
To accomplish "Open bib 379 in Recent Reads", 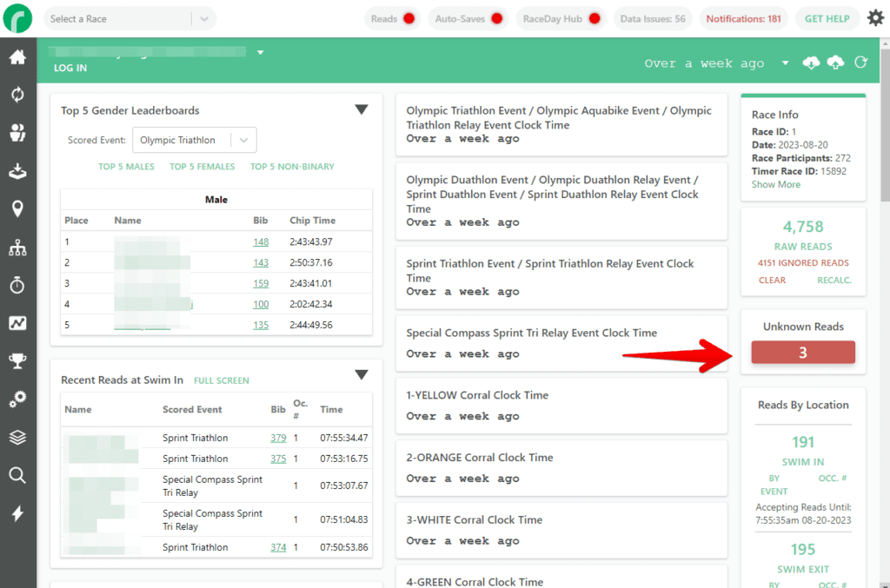I will click(x=278, y=438).
